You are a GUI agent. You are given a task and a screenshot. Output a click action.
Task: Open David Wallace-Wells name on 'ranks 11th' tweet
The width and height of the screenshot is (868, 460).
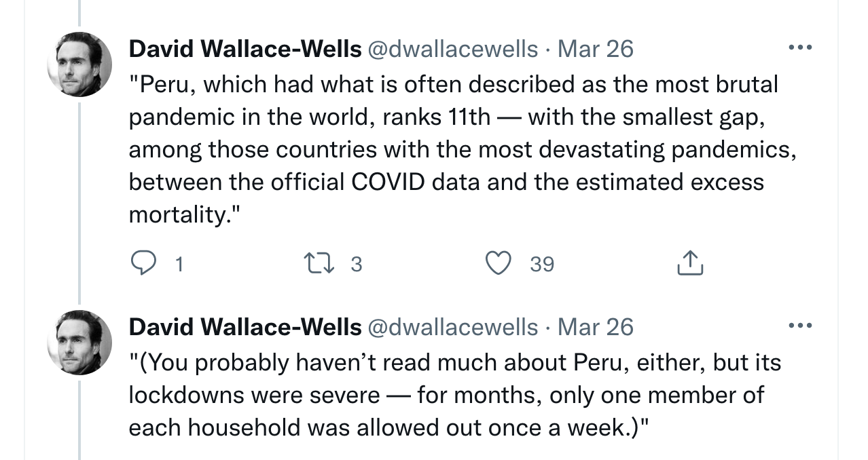tap(245, 49)
